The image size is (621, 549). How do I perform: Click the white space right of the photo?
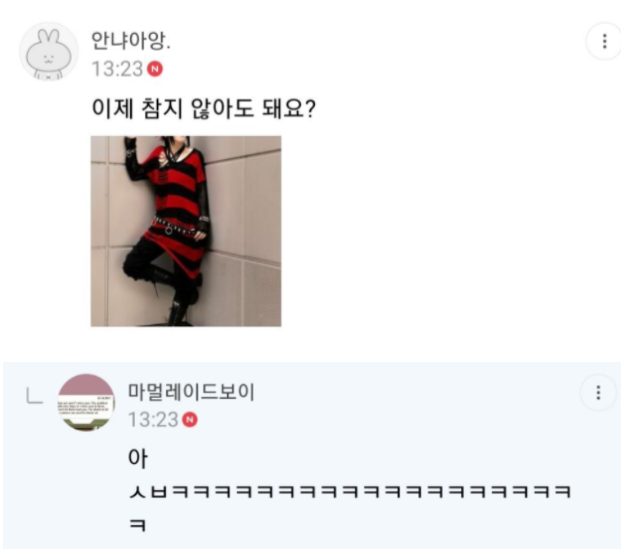point(436,231)
